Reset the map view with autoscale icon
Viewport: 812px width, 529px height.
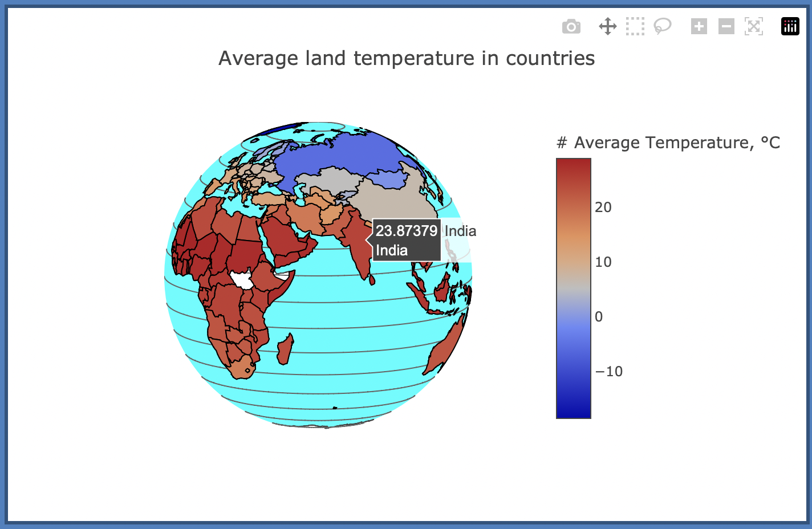click(754, 26)
